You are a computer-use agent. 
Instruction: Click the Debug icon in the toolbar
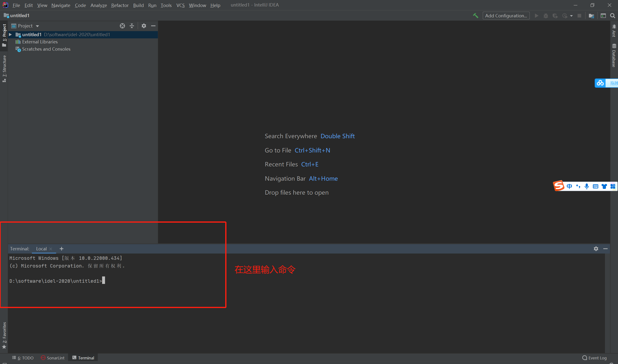tap(546, 16)
